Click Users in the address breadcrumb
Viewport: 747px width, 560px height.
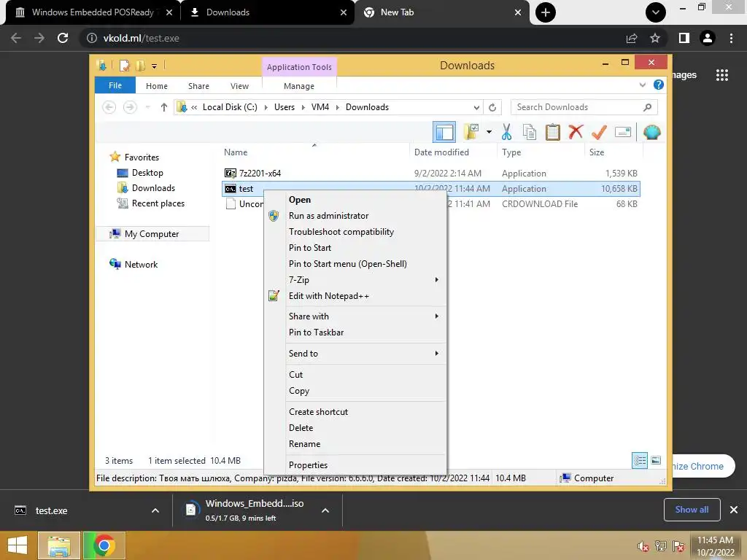tap(285, 107)
